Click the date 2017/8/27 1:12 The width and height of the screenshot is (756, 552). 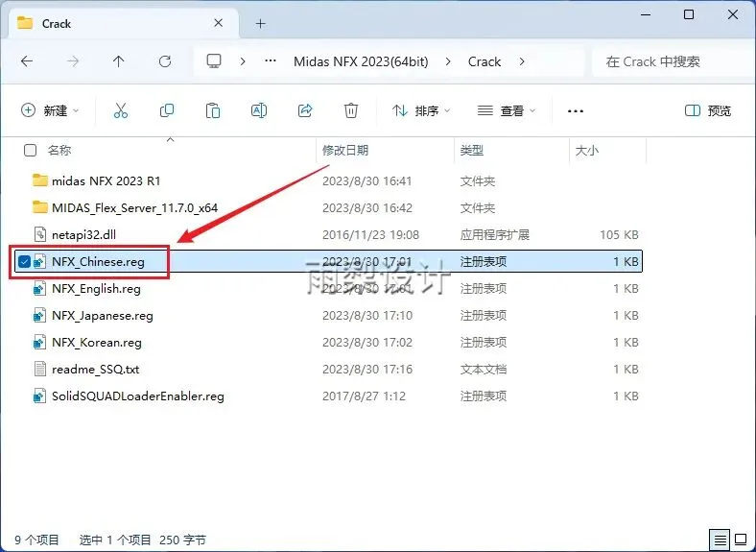(x=364, y=396)
